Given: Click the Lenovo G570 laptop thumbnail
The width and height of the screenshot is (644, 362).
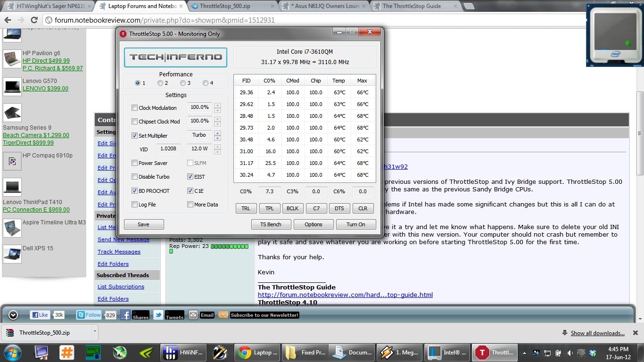Looking at the screenshot, I should tap(12, 87).
